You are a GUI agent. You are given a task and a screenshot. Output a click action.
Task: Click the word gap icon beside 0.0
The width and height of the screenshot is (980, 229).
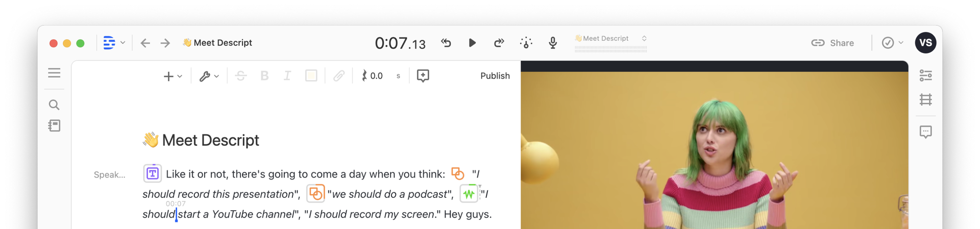click(x=364, y=76)
